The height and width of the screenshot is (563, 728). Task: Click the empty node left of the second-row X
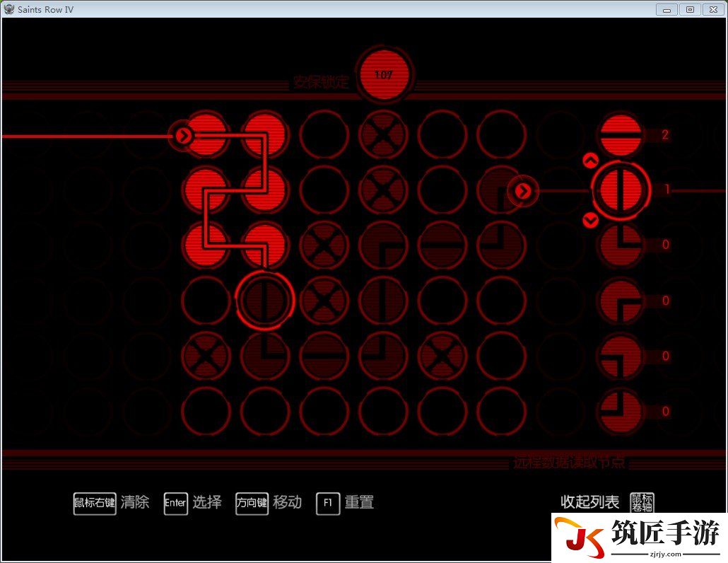tap(324, 190)
